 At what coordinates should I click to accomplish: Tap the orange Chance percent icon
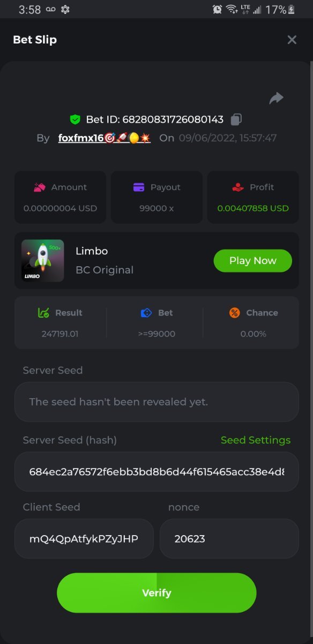(235, 313)
